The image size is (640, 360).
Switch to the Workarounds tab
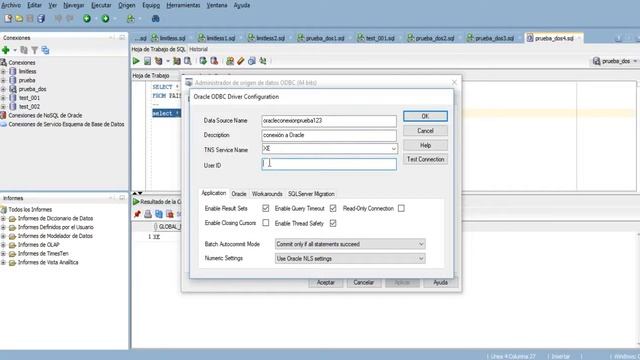coord(267,194)
